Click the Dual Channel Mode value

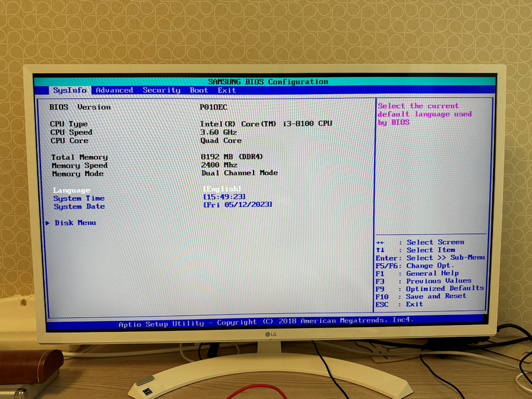[240, 173]
